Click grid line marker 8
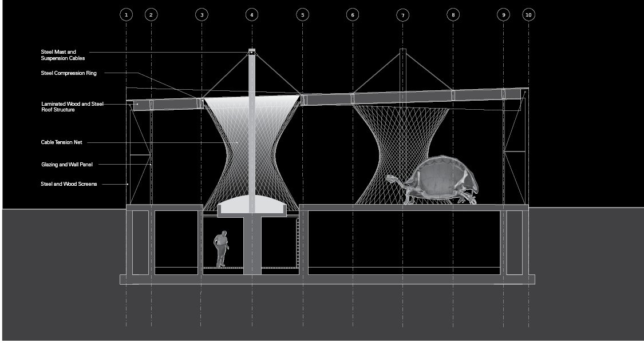Screen dimensions: 644x343 (x=453, y=15)
